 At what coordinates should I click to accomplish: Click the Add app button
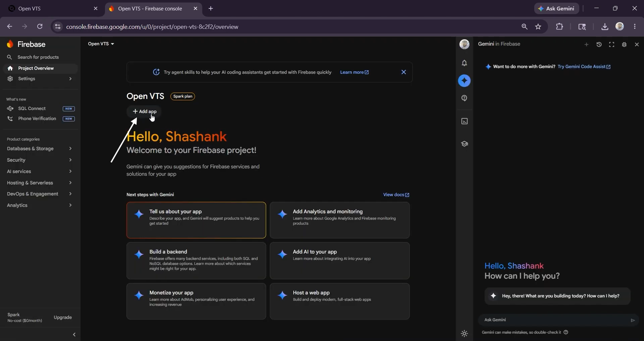coord(144,111)
